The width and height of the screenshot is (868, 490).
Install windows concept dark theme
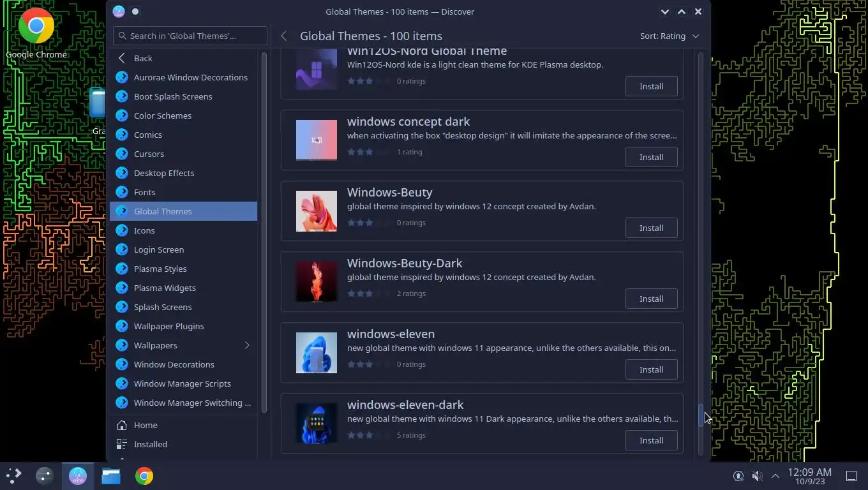[x=651, y=157]
